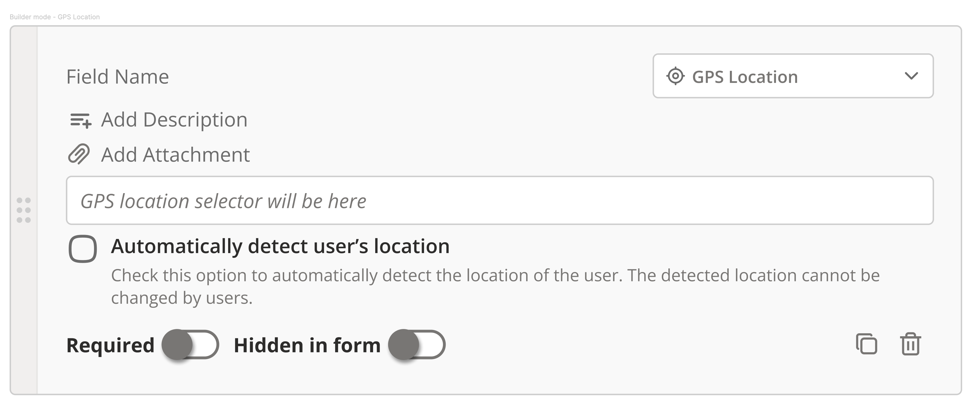
Task: Click the Hidden in form label
Action: (307, 345)
